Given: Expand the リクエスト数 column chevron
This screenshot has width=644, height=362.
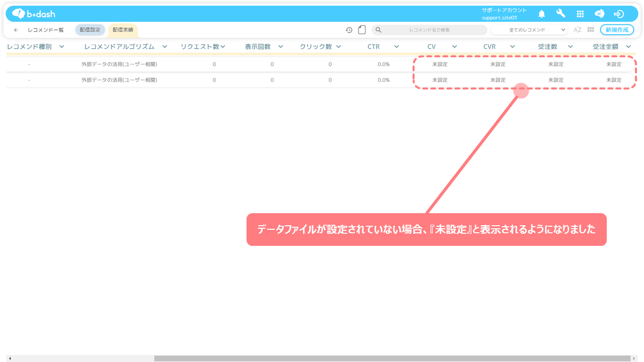Looking at the screenshot, I should click(222, 47).
